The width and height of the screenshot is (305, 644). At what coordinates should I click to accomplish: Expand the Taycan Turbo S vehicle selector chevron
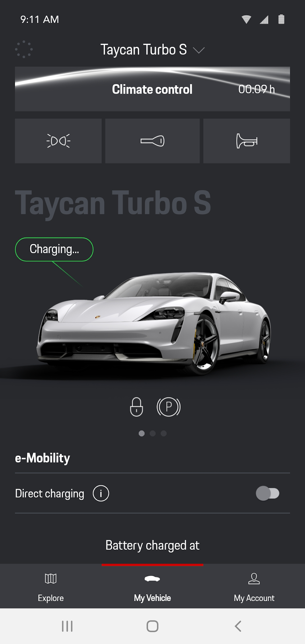coord(199,50)
